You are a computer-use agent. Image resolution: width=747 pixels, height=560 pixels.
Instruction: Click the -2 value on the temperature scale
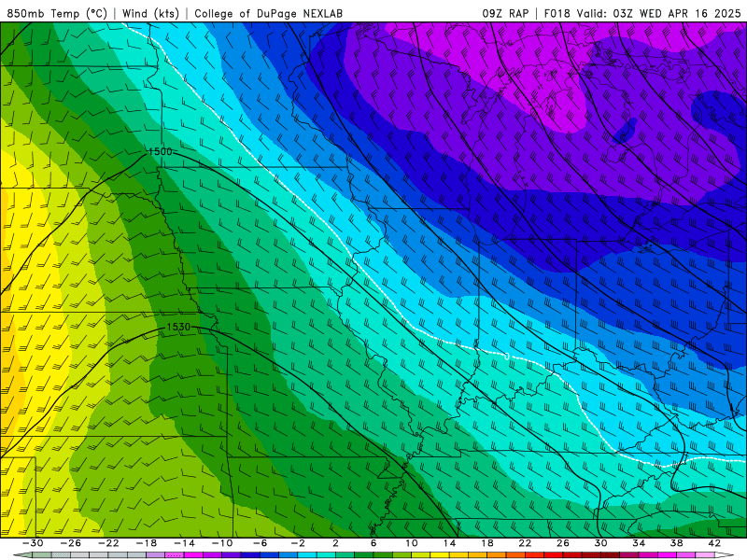click(x=298, y=543)
